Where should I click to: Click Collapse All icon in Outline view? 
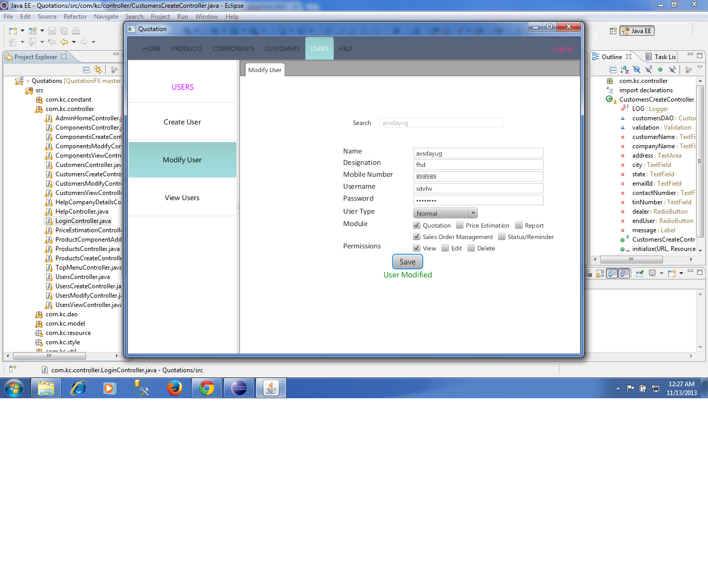613,69
